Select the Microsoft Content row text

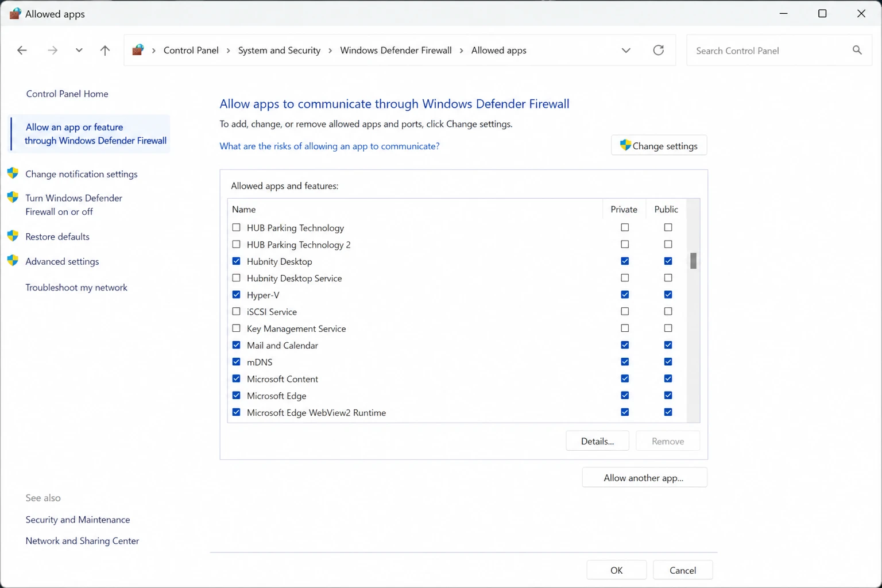pyautogui.click(x=283, y=379)
